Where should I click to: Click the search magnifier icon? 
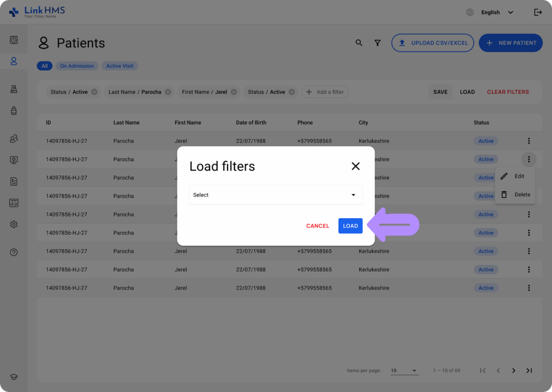(359, 43)
